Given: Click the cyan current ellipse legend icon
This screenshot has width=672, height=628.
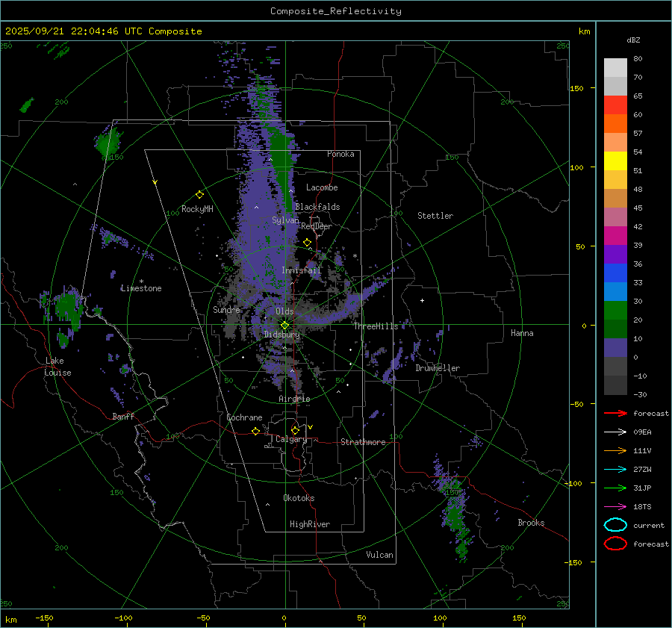Looking at the screenshot, I should [x=615, y=525].
